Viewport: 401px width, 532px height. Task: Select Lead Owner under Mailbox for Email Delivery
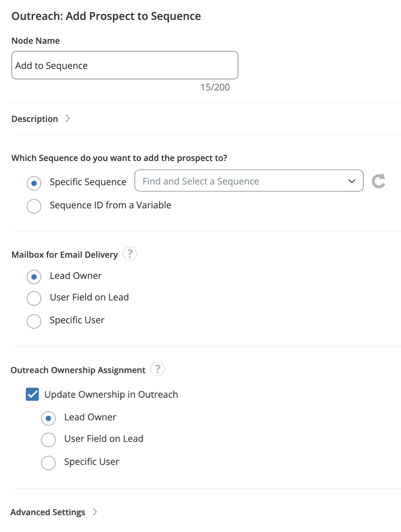[x=34, y=277]
